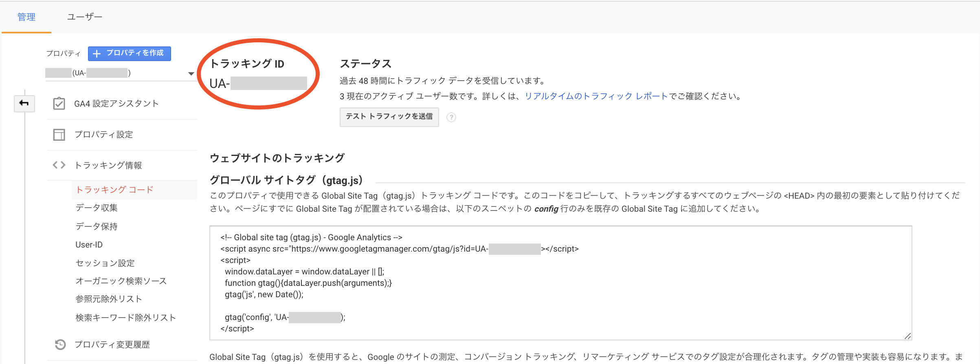Open the ユーザー tab
This screenshot has width=980, height=364.
pyautogui.click(x=84, y=17)
